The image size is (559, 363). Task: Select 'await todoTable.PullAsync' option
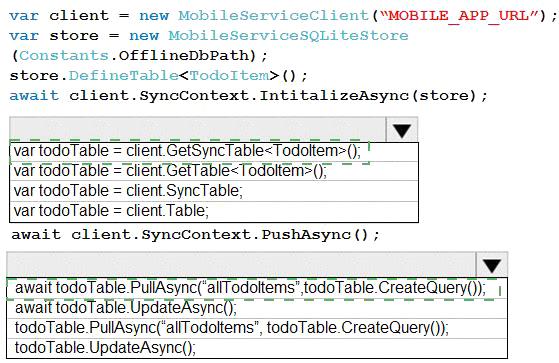(x=257, y=288)
